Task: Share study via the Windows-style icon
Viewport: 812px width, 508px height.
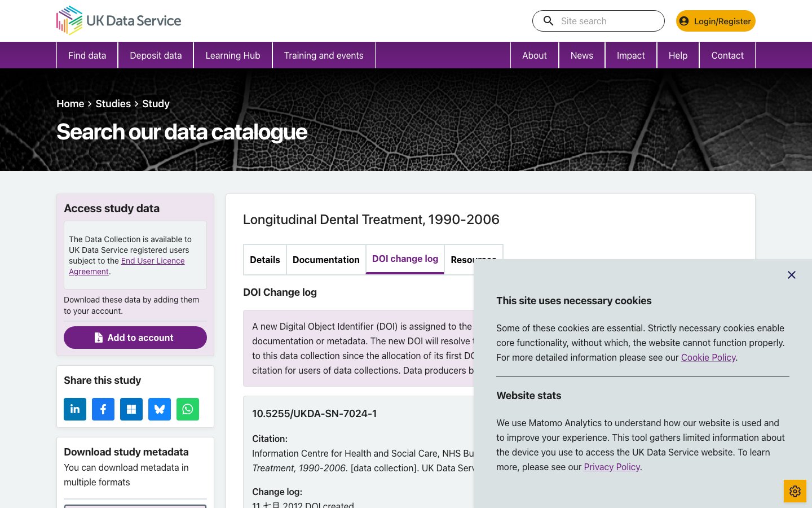Action: [x=131, y=409]
